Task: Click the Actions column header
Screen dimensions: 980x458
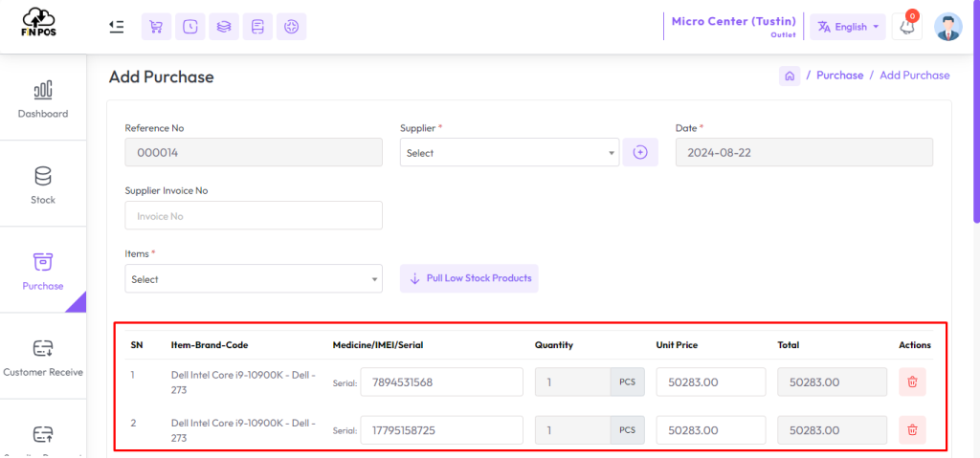Action: 915,345
